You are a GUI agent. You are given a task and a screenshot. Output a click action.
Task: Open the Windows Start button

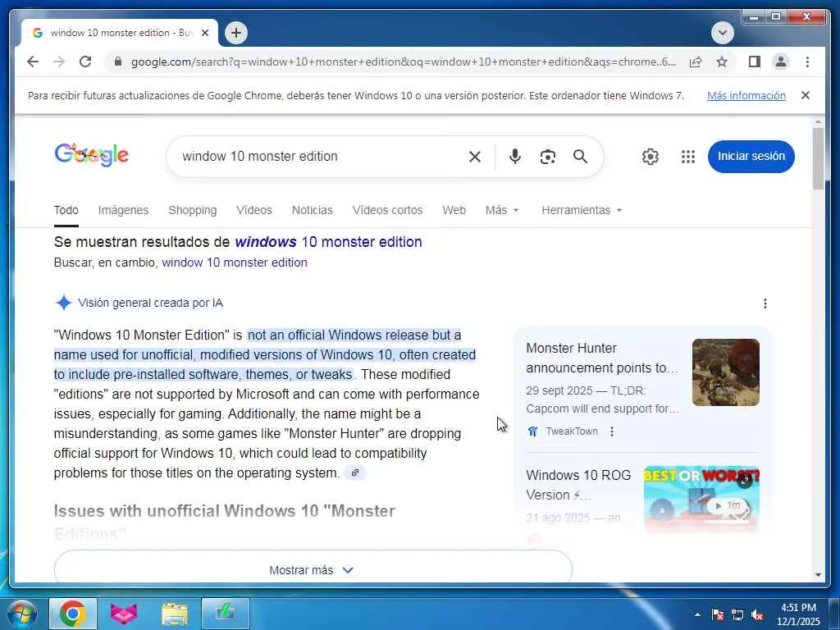(x=21, y=614)
